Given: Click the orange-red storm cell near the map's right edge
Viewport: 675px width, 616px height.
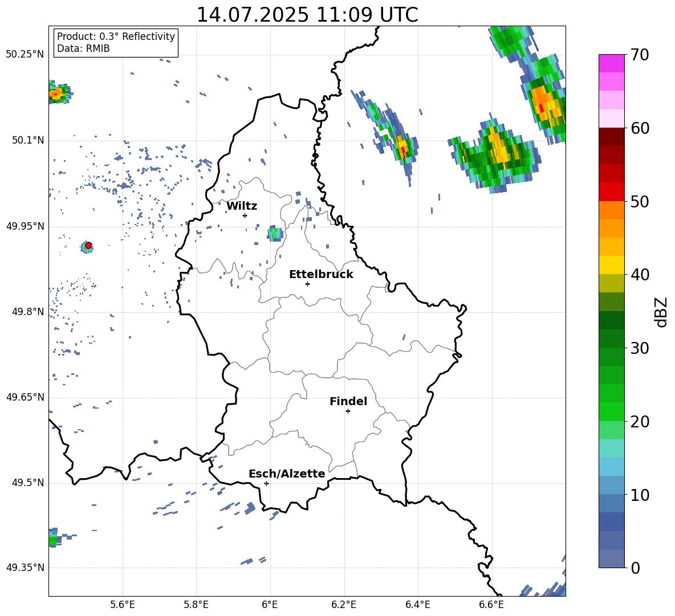Looking at the screenshot, I should click(x=543, y=105).
